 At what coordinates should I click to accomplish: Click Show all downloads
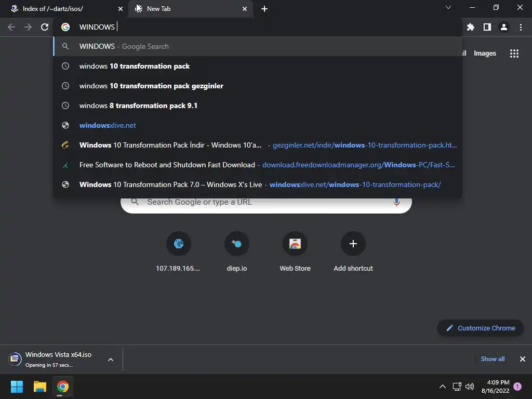[493, 359]
